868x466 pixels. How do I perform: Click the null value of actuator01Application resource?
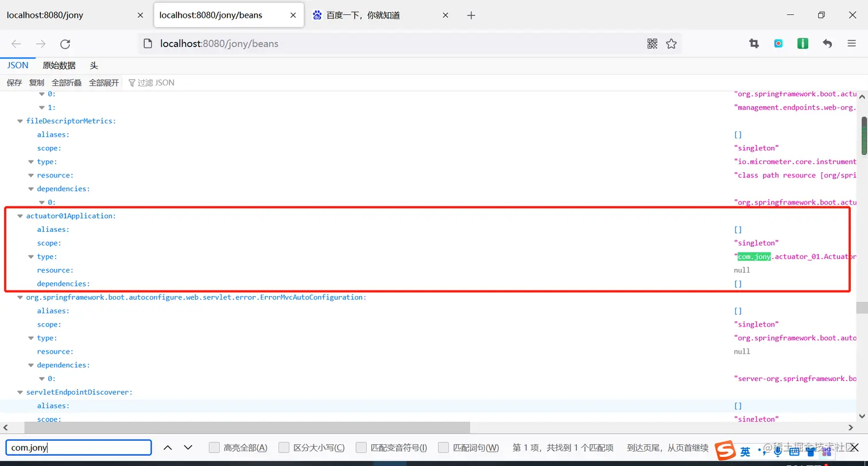pos(742,270)
